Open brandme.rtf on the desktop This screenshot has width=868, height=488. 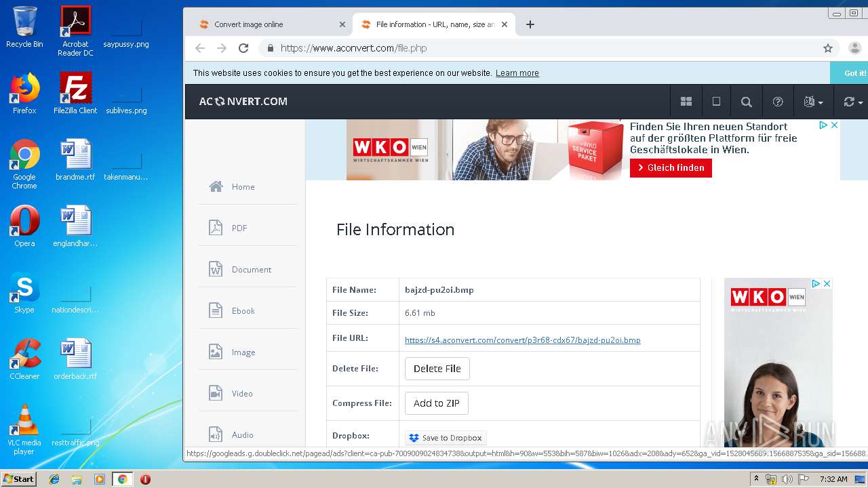(75, 160)
